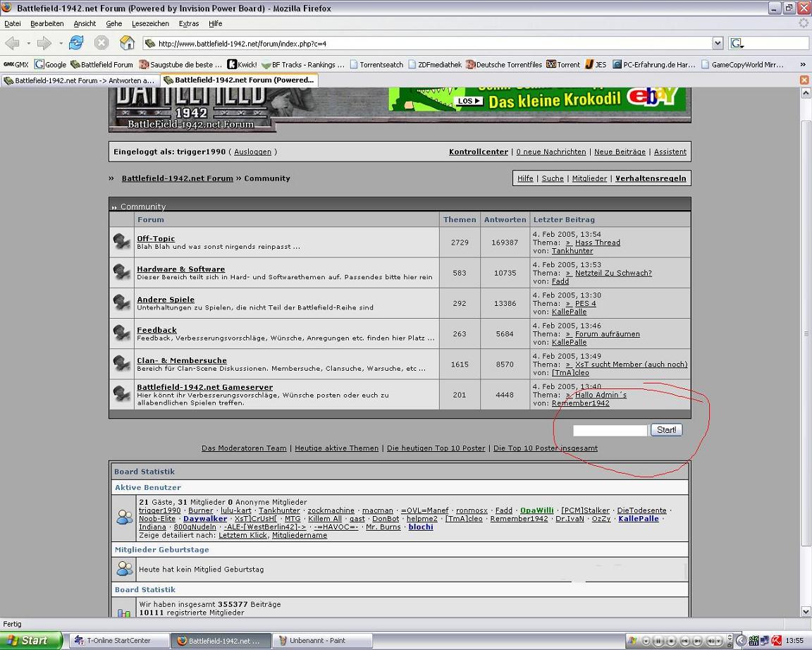Expand the address bar URL dropdown
812x650 pixels.
(x=718, y=44)
